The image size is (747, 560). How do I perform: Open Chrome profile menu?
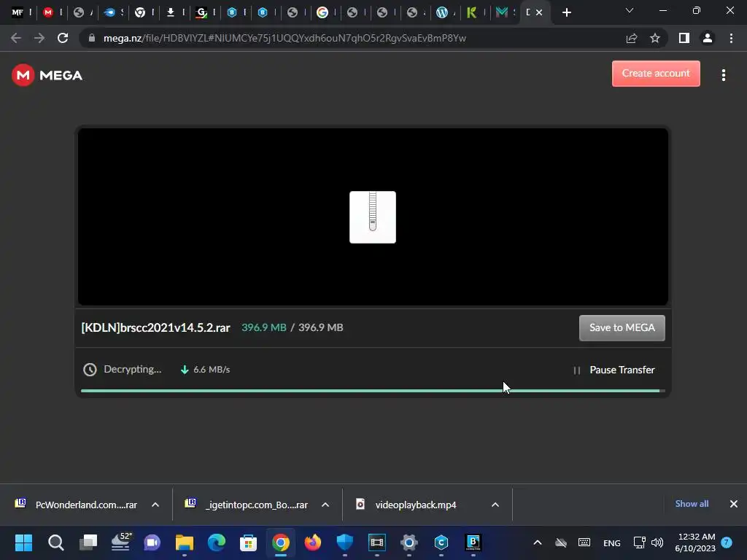[x=708, y=38]
